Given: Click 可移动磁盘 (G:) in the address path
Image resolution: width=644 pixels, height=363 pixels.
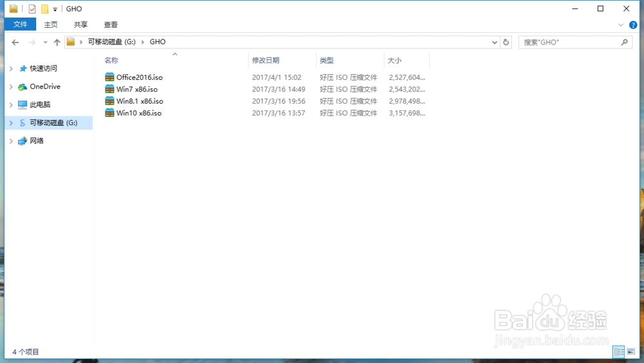Looking at the screenshot, I should pyautogui.click(x=111, y=42).
